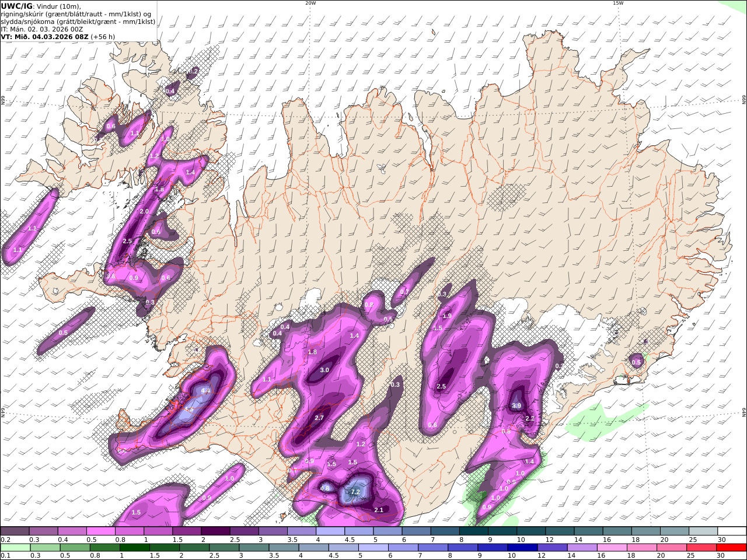The height and width of the screenshot is (560, 747).
Task: Select snow legend swatch between 2 and 2.5
Action: [x=215, y=531]
